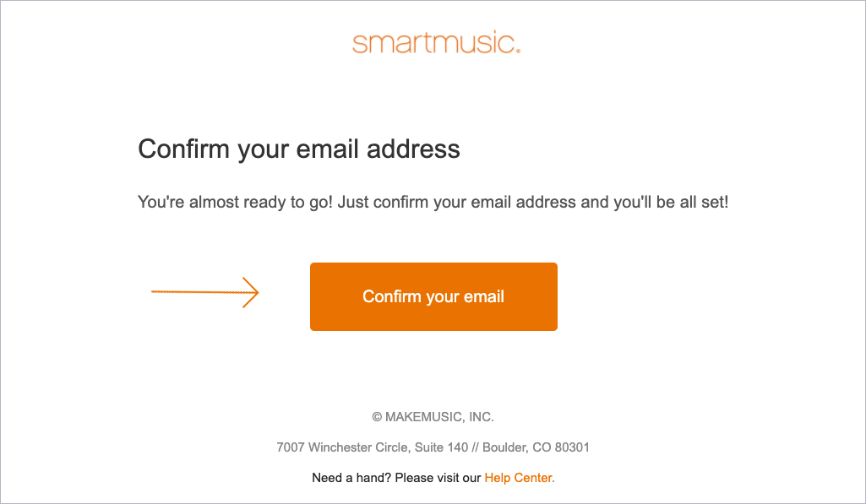The height and width of the screenshot is (504, 866).
Task: Select the Confirm your email address heading
Action: click(299, 149)
